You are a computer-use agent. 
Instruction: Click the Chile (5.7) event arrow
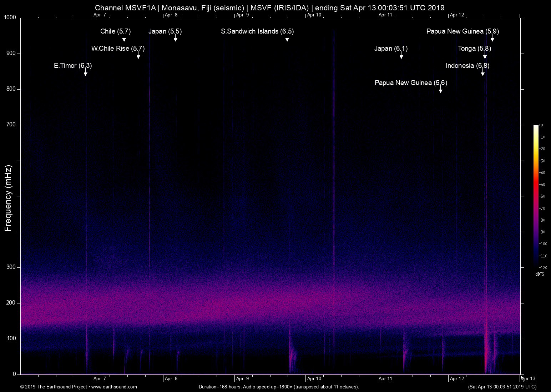124,39
